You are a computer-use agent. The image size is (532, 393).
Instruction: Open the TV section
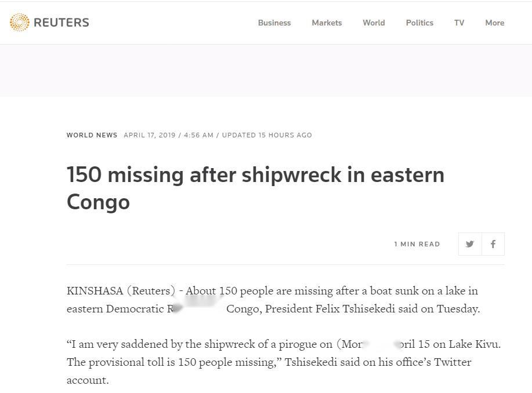[x=459, y=23]
